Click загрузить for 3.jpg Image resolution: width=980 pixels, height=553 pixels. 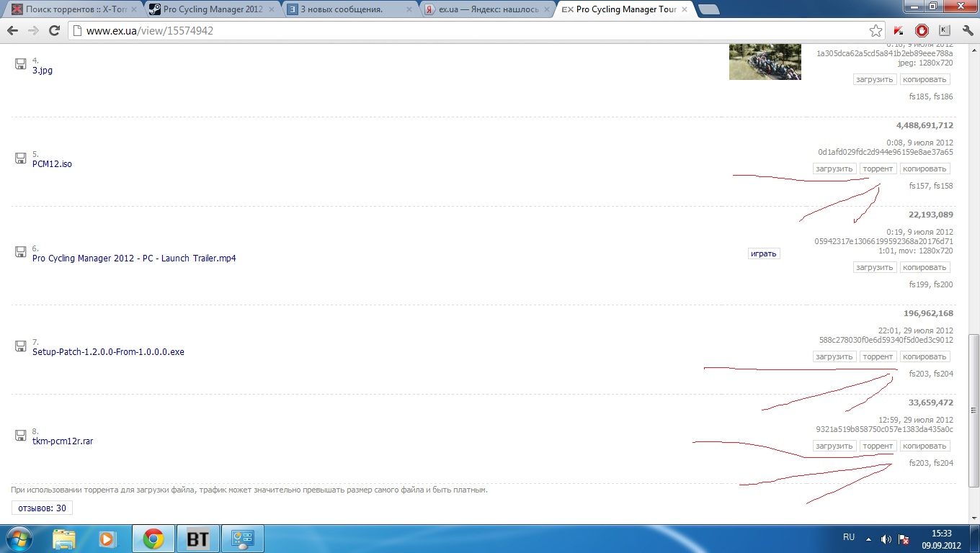(875, 79)
